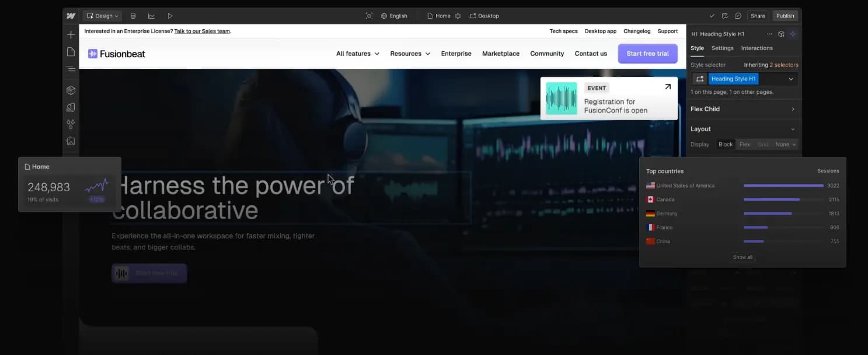Open the English locale selector
The height and width of the screenshot is (355, 868).
pos(394,16)
